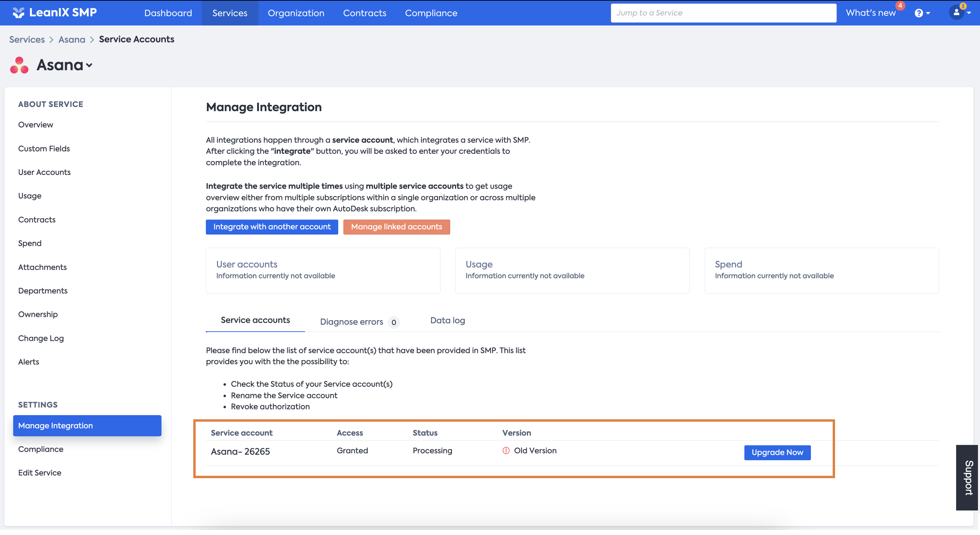Go to Asana breadcrumb link
This screenshot has width=980, height=535.
[71, 39]
